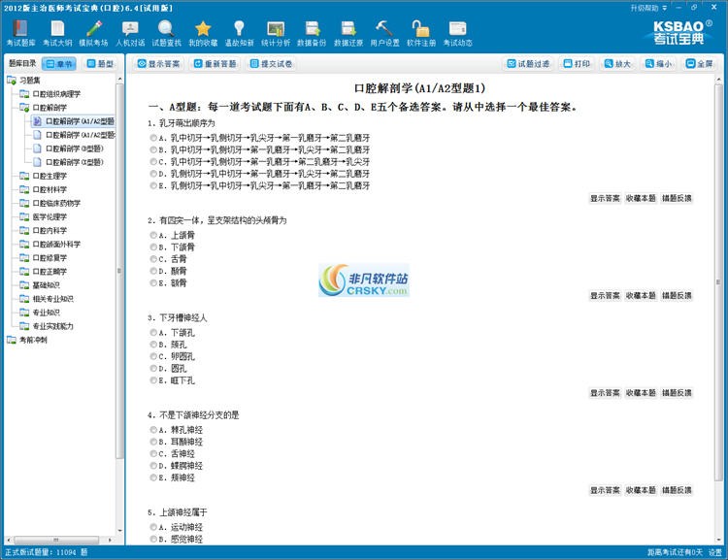Open 用户设置 user settings icon
Screen dimensions: 728x560
coord(384,33)
